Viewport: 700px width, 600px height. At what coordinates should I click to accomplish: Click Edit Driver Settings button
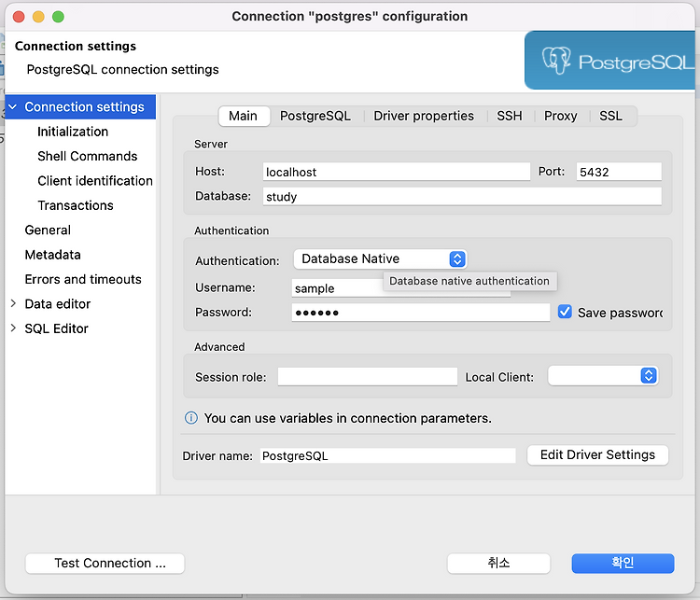coord(597,455)
